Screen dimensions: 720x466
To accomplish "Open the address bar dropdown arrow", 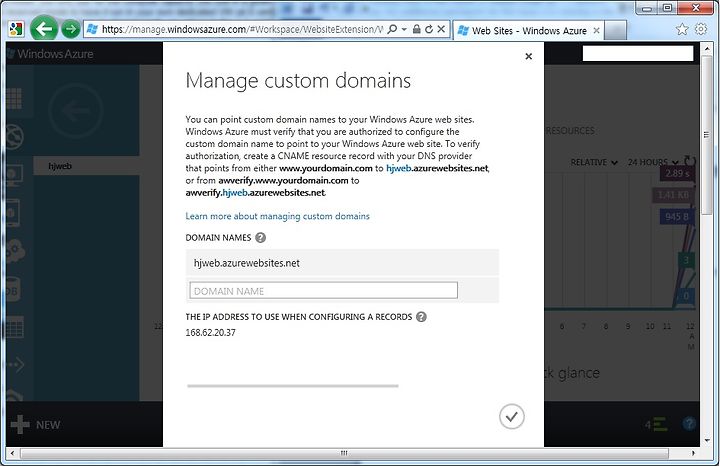I will 404,29.
